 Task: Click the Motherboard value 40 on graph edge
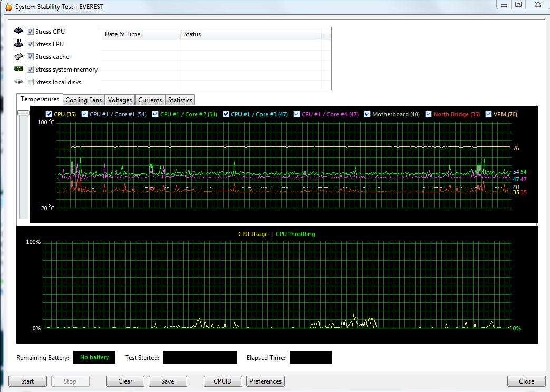(x=516, y=187)
